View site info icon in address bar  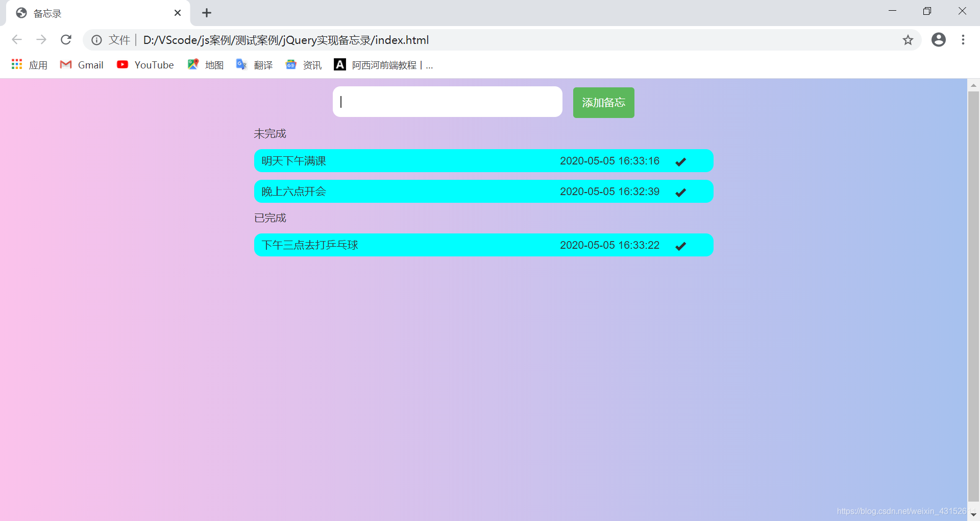coord(96,40)
